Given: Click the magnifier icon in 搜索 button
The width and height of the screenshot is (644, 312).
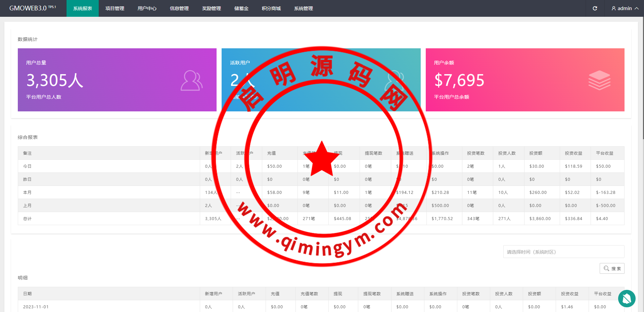Looking at the screenshot, I should coord(606,268).
